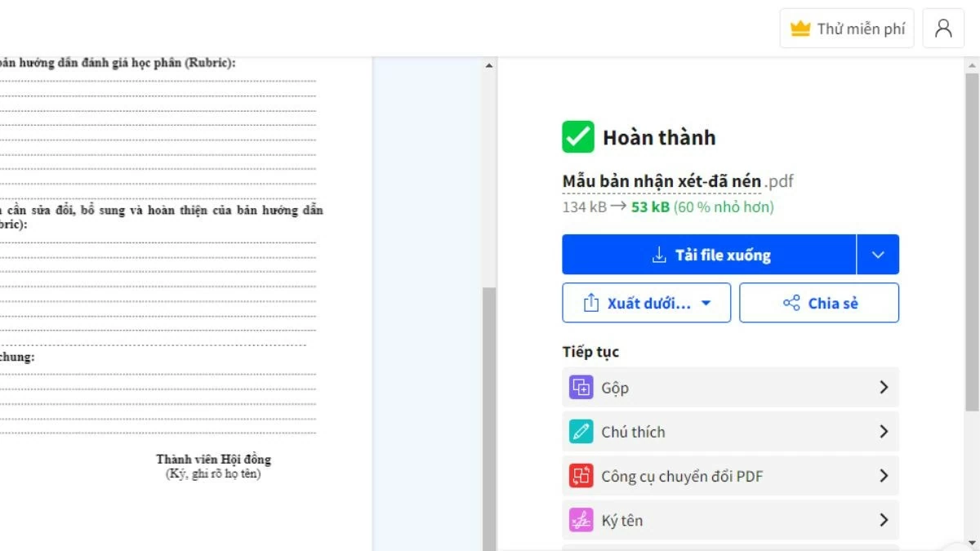Click the download arrow icon on Tải file xuống
This screenshot has height=551, width=980.
point(658,254)
